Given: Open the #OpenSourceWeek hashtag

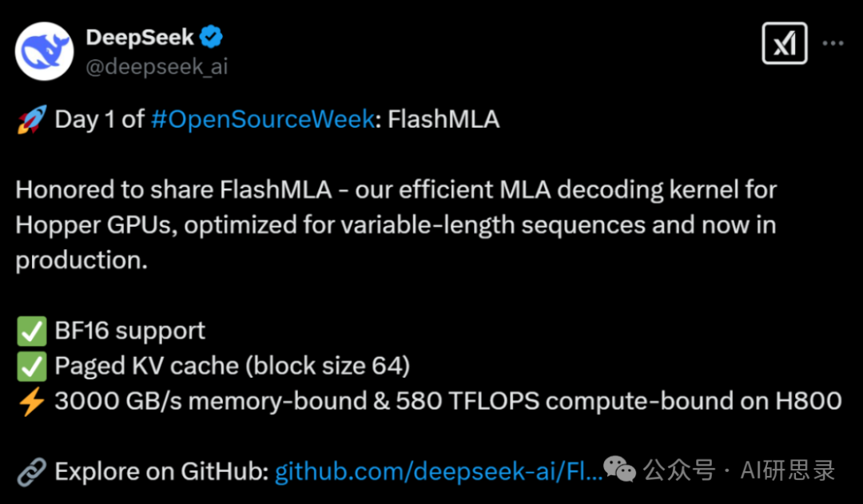Looking at the screenshot, I should 263,120.
